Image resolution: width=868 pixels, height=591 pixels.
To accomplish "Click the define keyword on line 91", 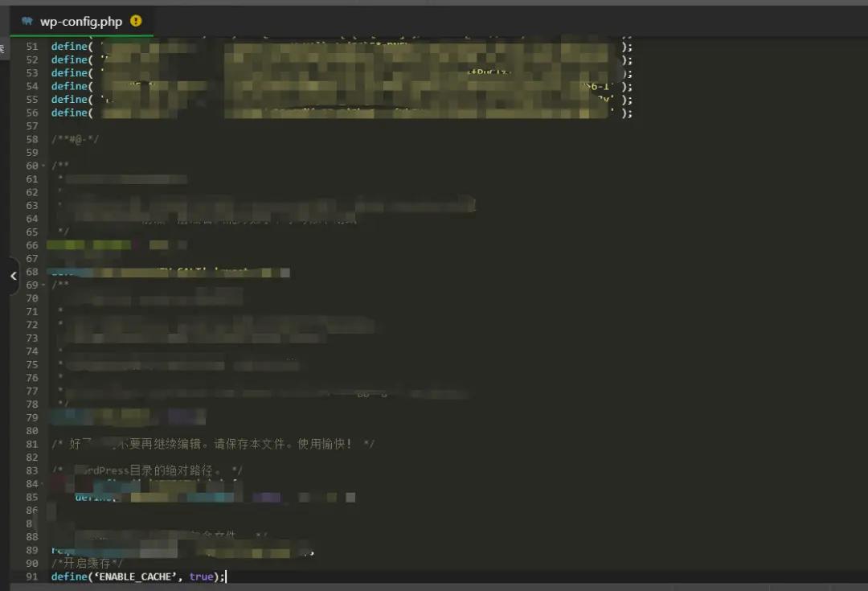I will pos(68,577).
